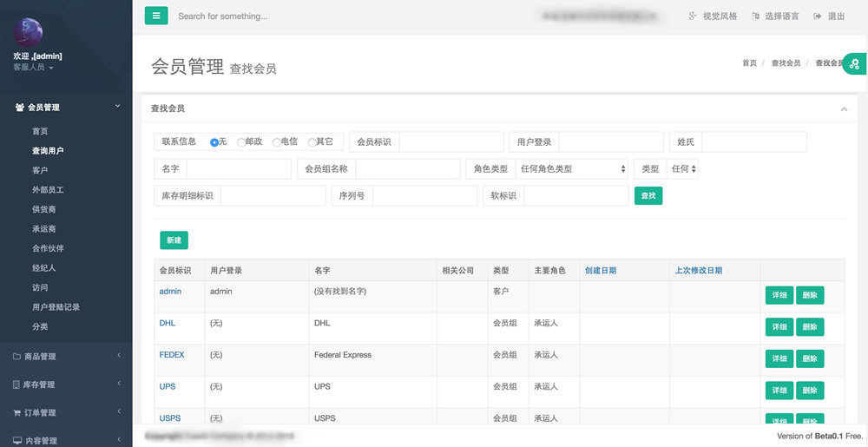The width and height of the screenshot is (868, 447).
Task: Click 删除 for the FEDEX row
Action: (x=810, y=359)
